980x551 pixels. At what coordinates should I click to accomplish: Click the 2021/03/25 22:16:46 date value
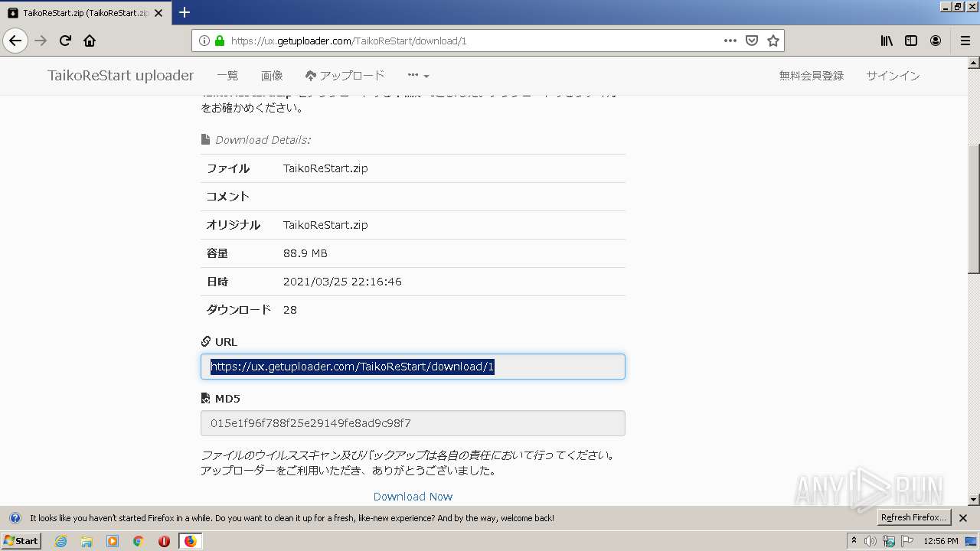click(342, 282)
